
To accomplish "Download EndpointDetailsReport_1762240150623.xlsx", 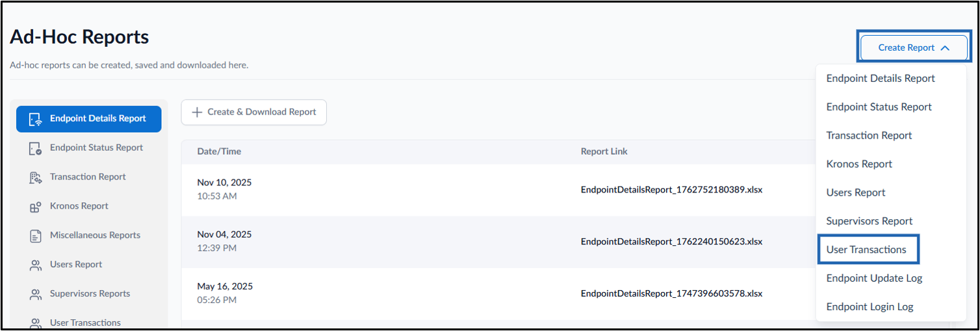I will (x=671, y=242).
